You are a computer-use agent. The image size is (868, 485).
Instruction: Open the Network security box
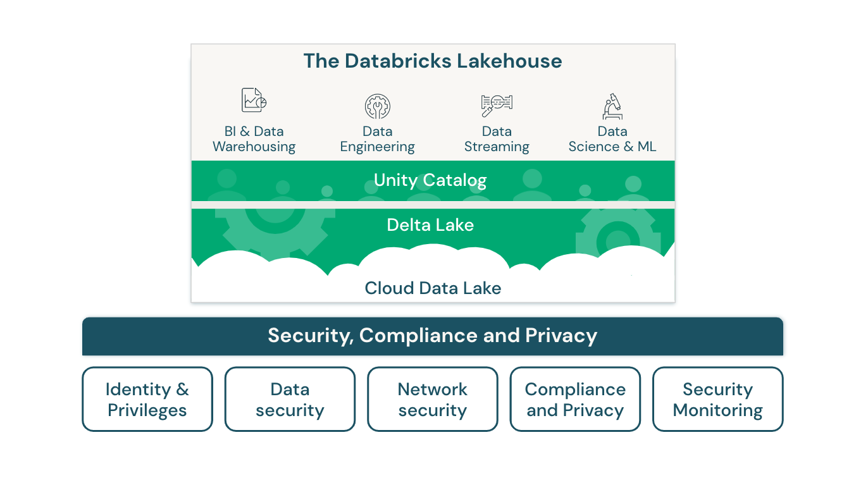432,399
